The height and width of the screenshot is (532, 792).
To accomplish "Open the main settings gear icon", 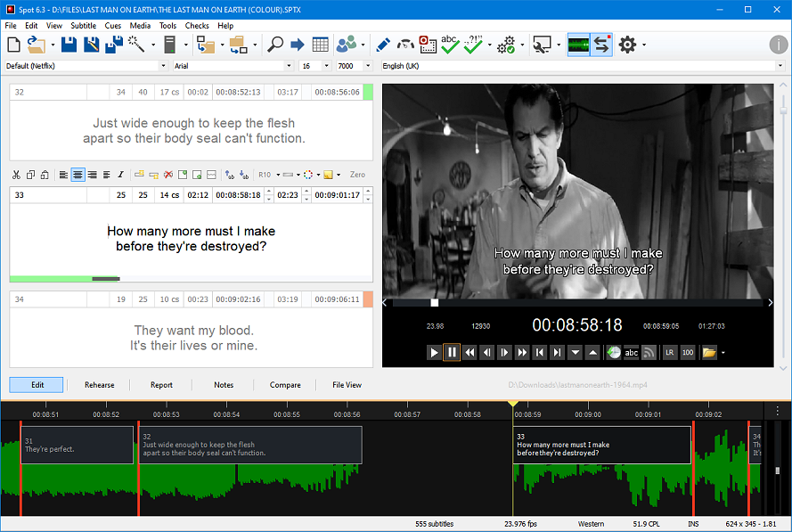I will tap(627, 45).
